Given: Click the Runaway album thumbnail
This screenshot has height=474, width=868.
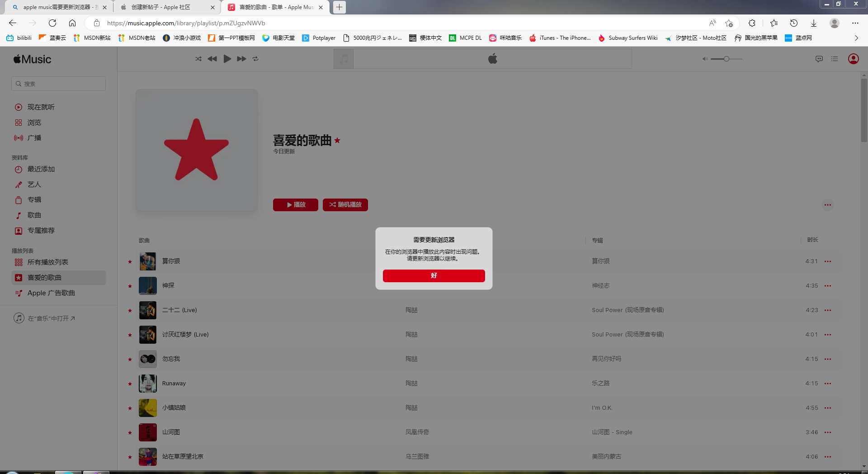Looking at the screenshot, I should 148,384.
